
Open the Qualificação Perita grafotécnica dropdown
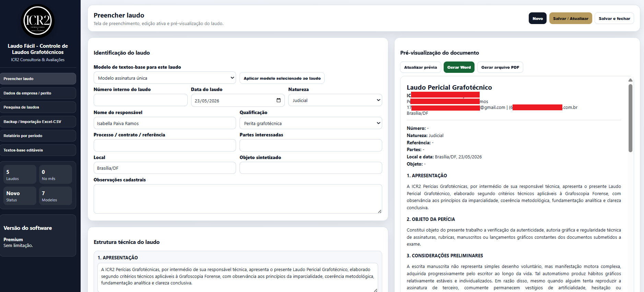(311, 123)
